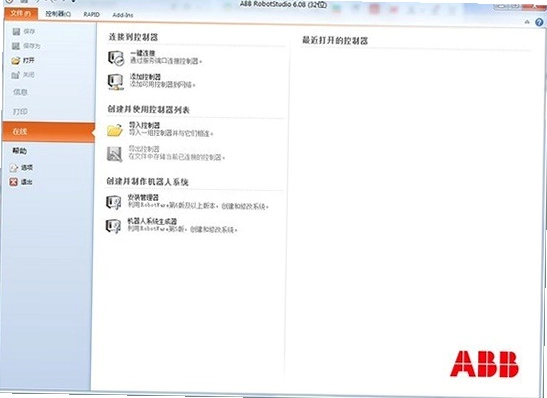Launch the 机器人系统生成器 icon

[113, 226]
